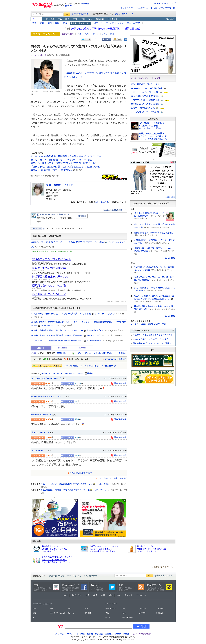Switch to the Twitter comments tab
This screenshot has height=644, width=206.
(x=82, y=348)
